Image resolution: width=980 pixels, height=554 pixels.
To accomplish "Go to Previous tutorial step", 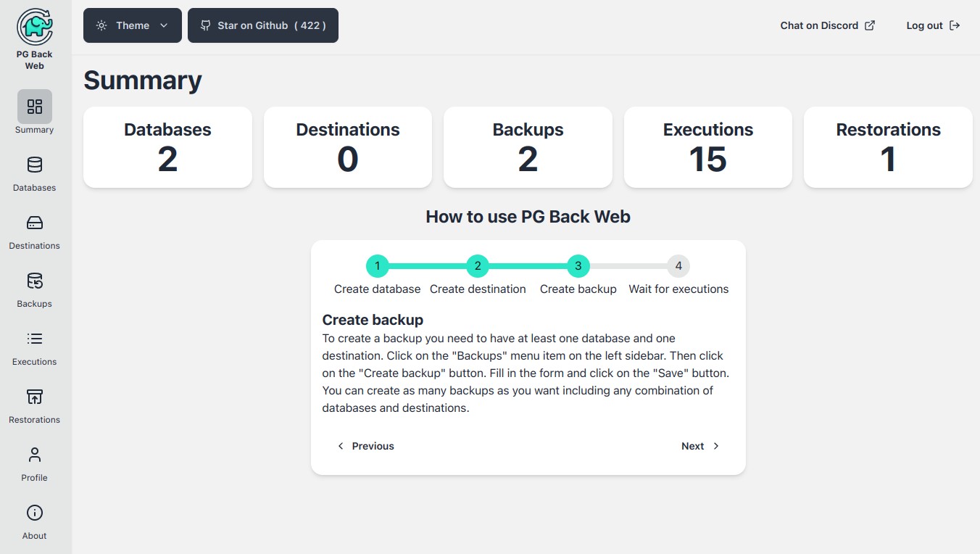I will 365,446.
